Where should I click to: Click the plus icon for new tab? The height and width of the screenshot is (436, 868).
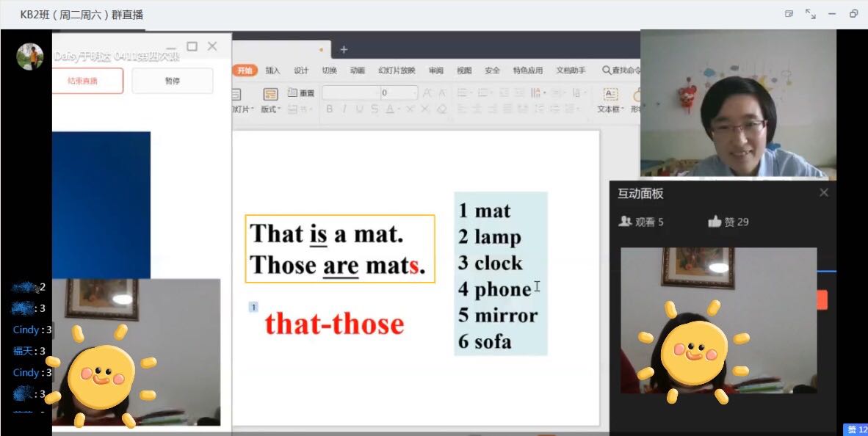click(344, 50)
